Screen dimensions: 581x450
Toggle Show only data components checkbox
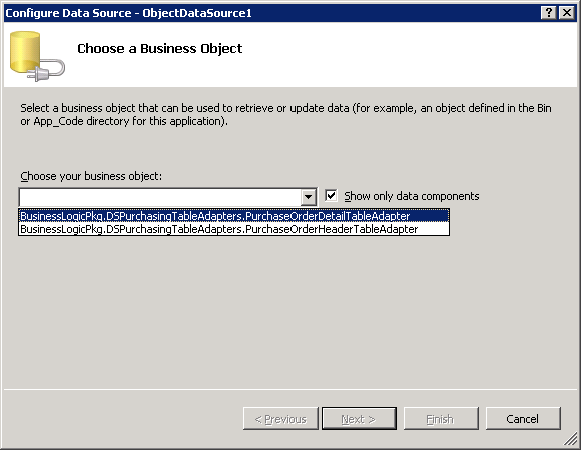[x=331, y=195]
